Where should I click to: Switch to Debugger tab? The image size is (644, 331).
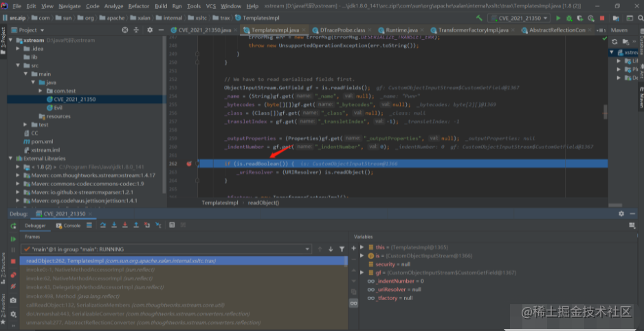pos(35,226)
